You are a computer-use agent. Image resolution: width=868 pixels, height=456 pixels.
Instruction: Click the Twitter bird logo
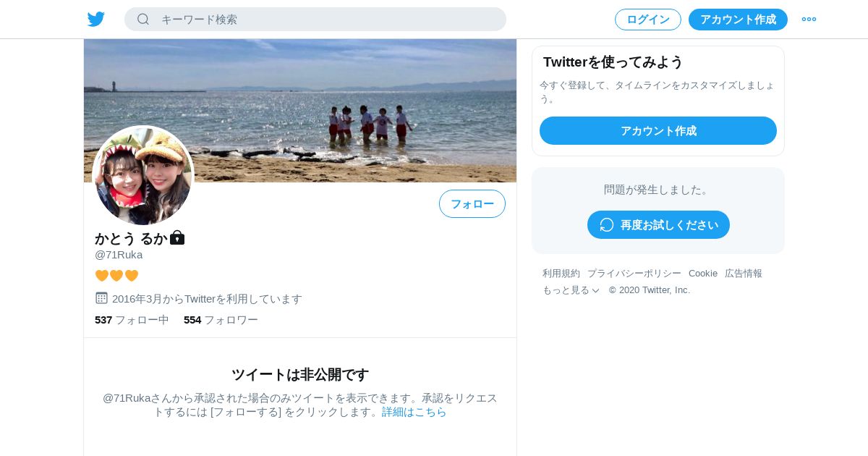pyautogui.click(x=96, y=20)
